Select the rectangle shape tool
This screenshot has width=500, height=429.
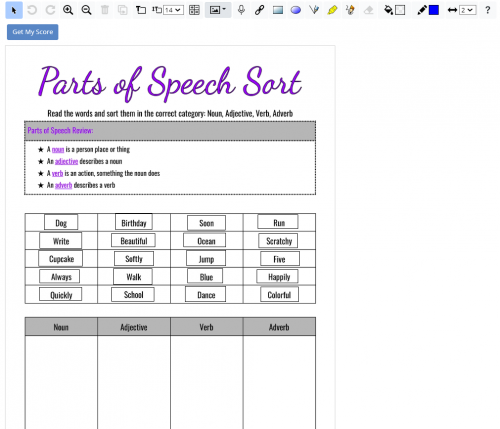pyautogui.click(x=278, y=10)
